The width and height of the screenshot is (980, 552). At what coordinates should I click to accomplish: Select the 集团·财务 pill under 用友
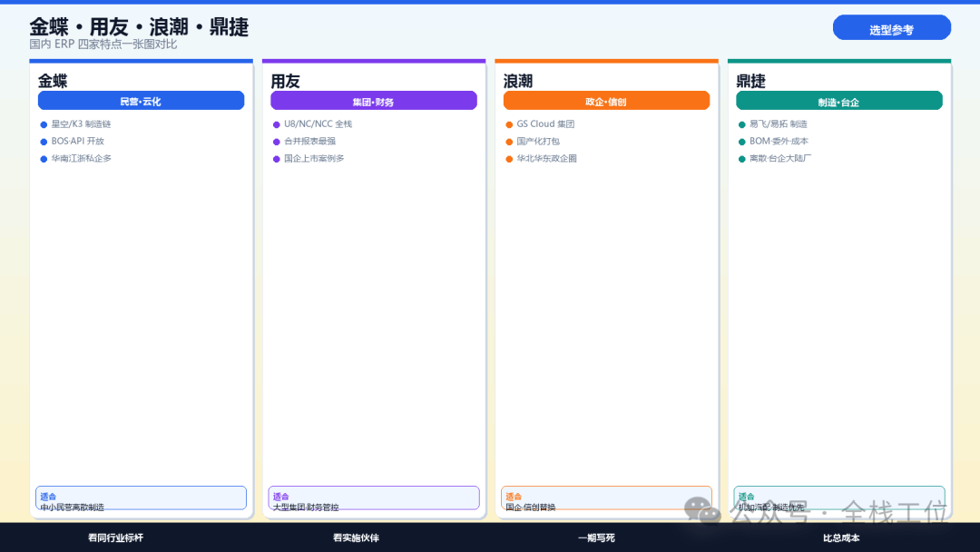pos(374,101)
